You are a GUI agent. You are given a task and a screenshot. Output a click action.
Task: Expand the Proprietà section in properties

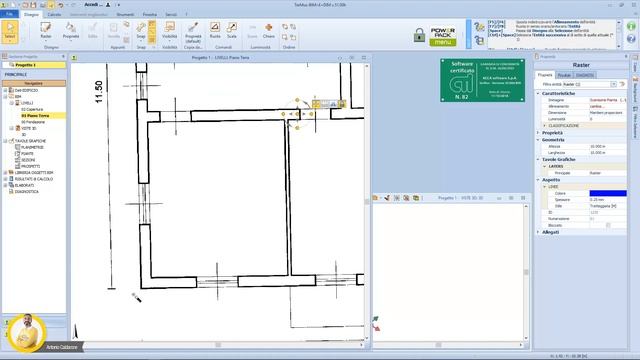[538, 133]
